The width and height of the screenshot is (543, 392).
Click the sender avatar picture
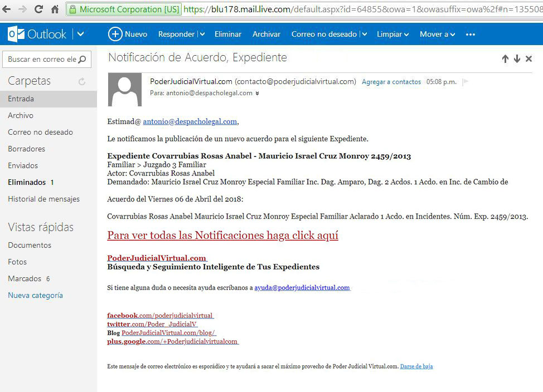click(125, 89)
